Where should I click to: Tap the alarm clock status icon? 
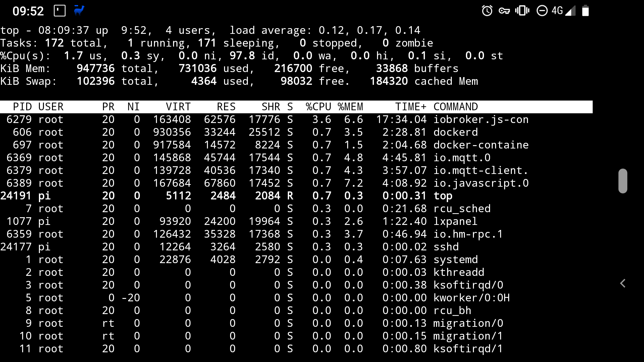(487, 11)
